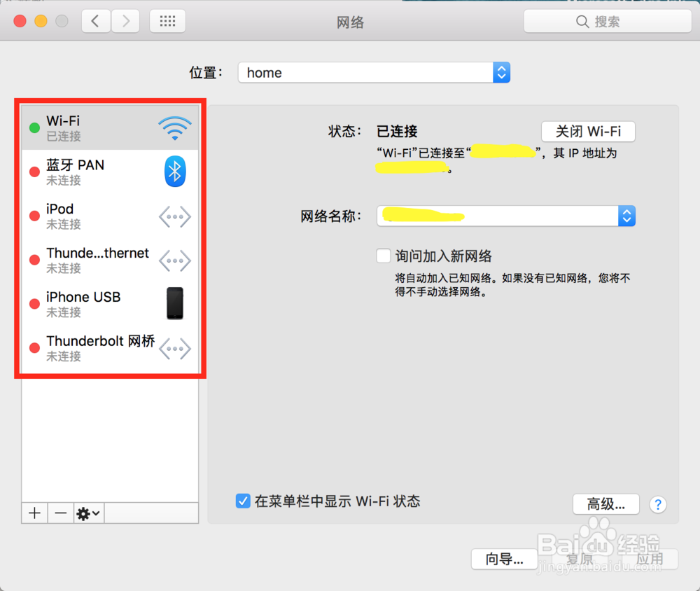The width and height of the screenshot is (700, 591).
Task: Click the Bluetooth PAN icon
Action: pos(174,172)
